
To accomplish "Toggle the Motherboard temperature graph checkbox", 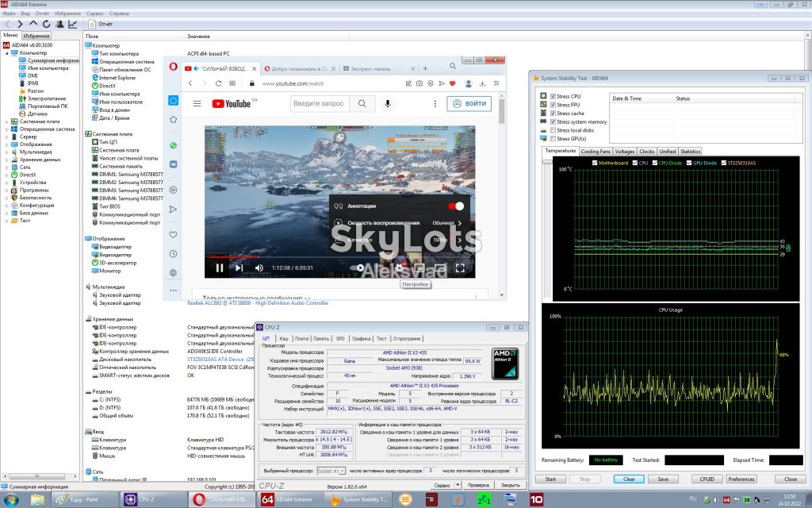I will click(595, 163).
